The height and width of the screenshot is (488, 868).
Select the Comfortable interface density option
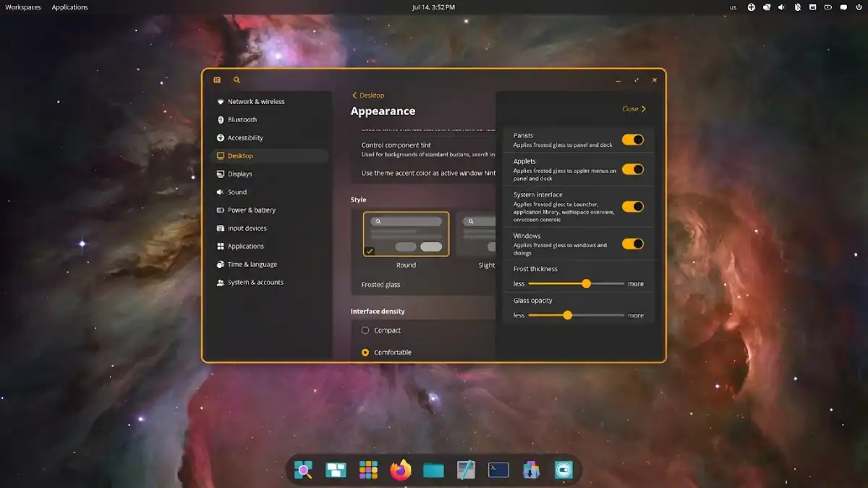[x=365, y=353]
